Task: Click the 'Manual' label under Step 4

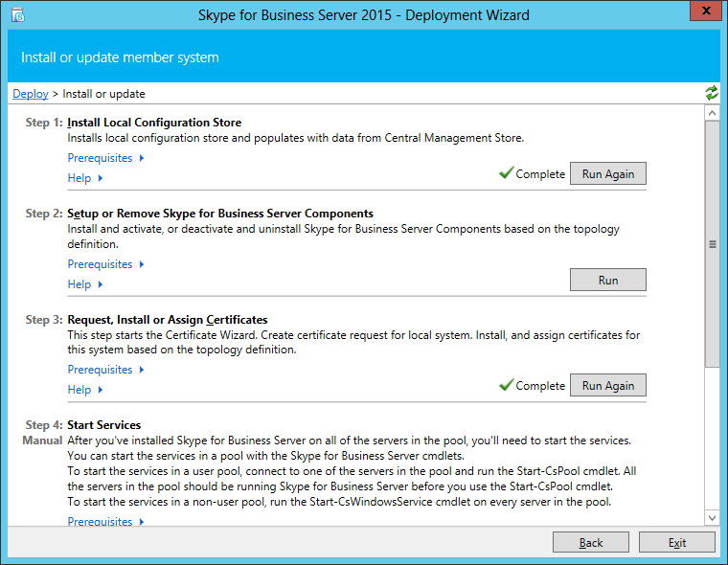Action: click(x=42, y=441)
